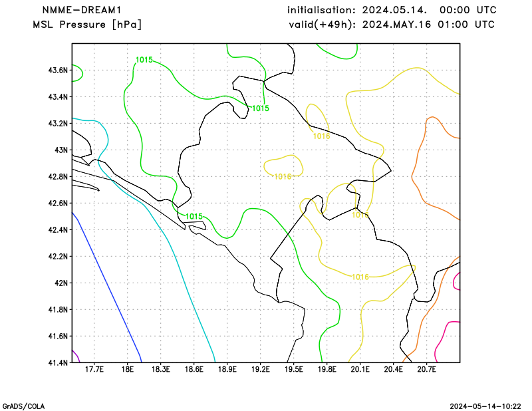
Task: Click the 18.6E longitude label
Action: pyautogui.click(x=194, y=369)
